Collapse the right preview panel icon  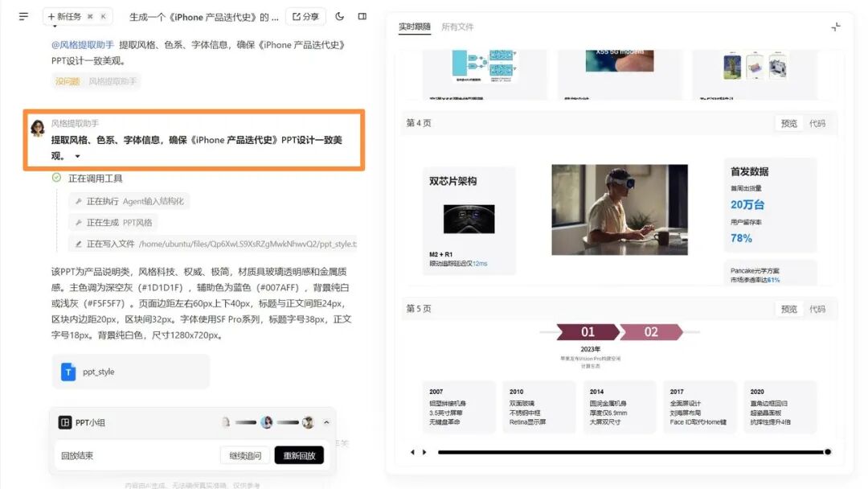click(x=836, y=27)
